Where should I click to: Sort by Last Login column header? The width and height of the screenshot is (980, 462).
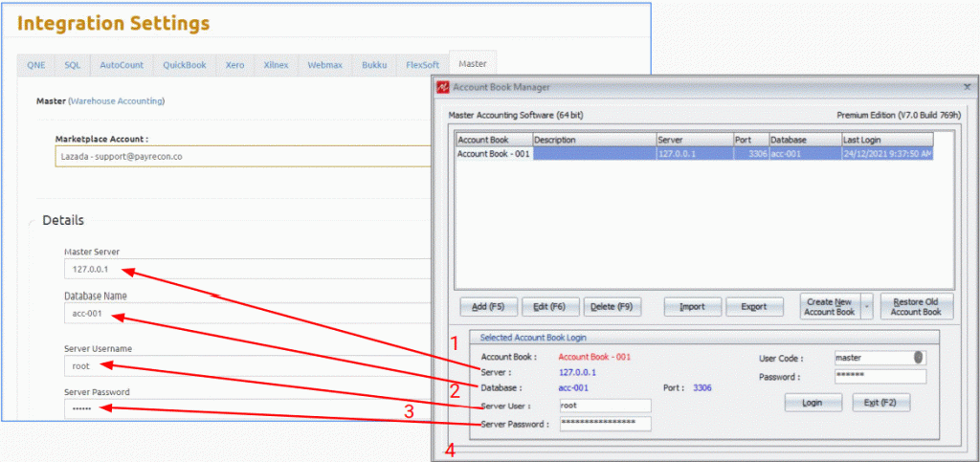[x=887, y=140]
